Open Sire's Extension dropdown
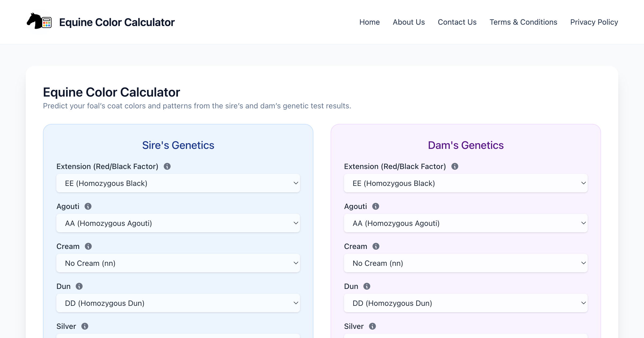 click(178, 183)
